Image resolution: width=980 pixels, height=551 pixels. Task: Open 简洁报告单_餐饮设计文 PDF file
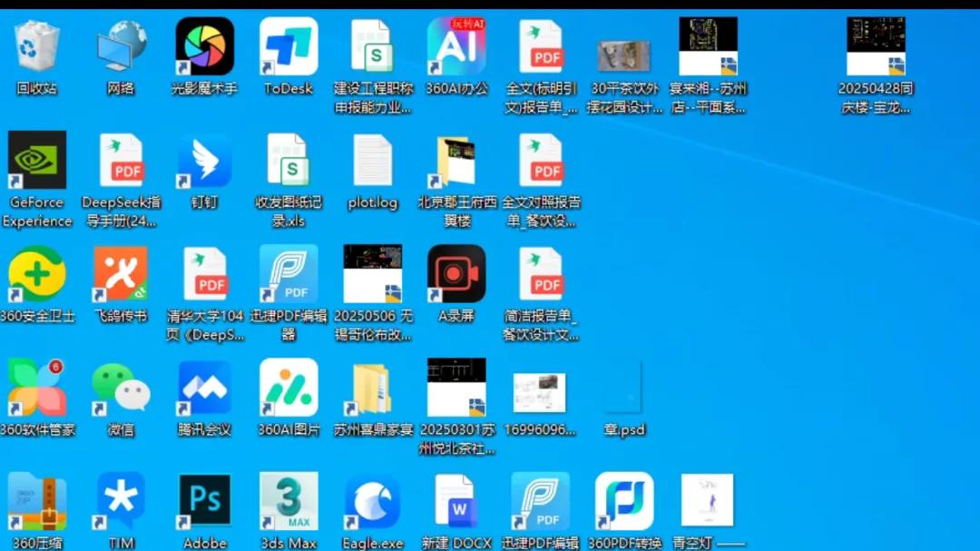tap(541, 274)
